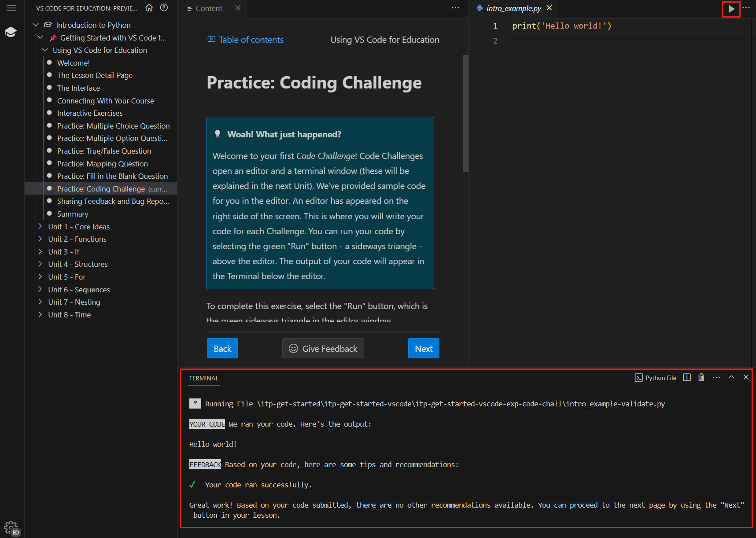This screenshot has height=538, width=756.
Task: Run the code with the green Run button
Action: [731, 9]
